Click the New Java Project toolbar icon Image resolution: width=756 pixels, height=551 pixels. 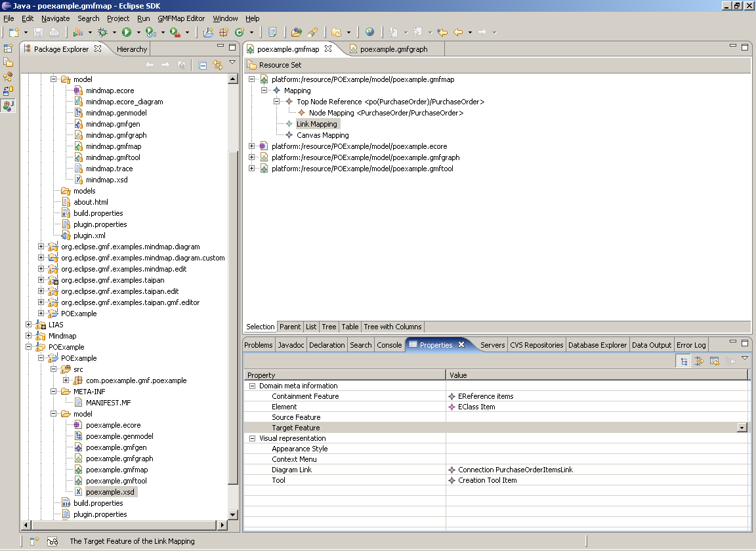click(x=208, y=32)
